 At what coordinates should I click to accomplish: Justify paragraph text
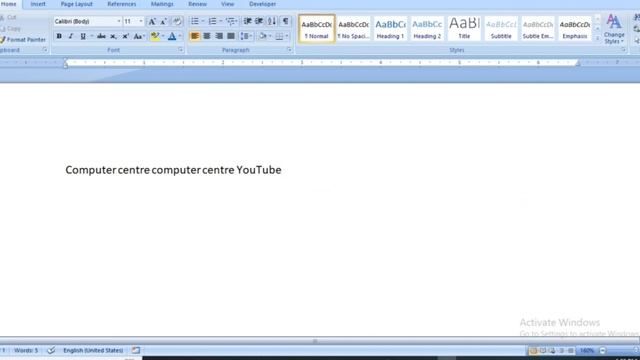(231, 36)
